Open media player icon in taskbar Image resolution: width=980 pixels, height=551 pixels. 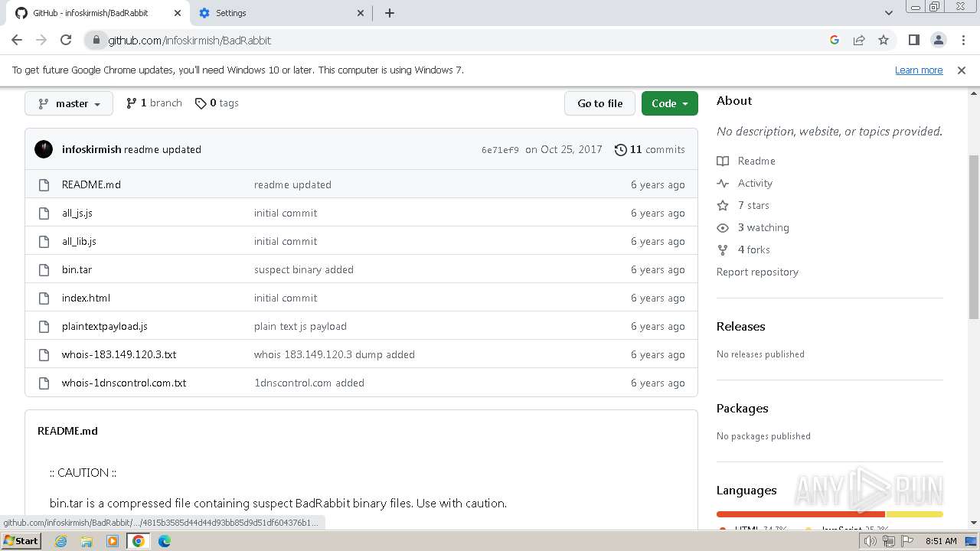coord(113,541)
